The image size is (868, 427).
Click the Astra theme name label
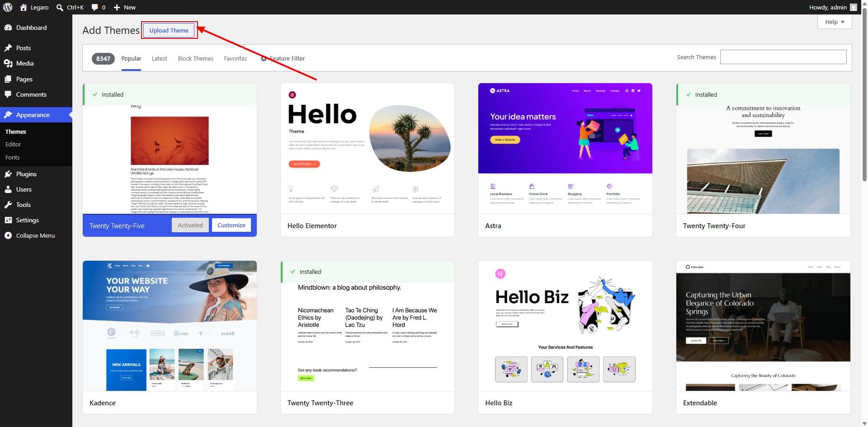click(x=493, y=225)
